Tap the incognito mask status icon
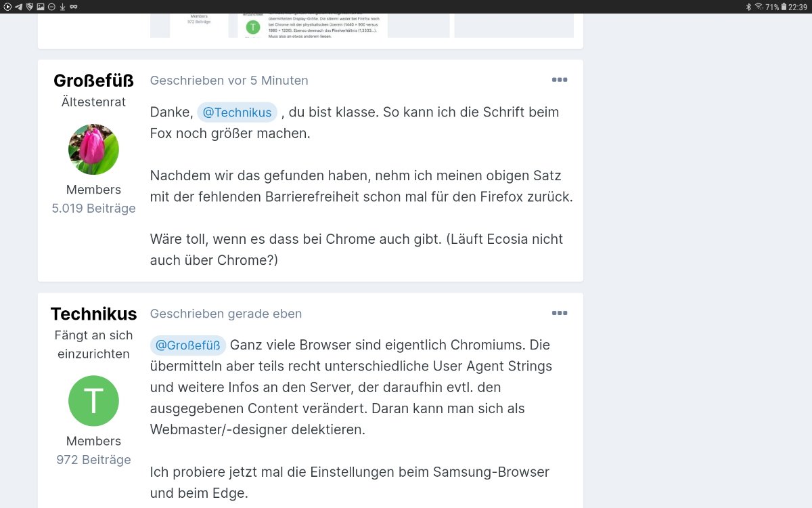The image size is (812, 508). [73, 7]
